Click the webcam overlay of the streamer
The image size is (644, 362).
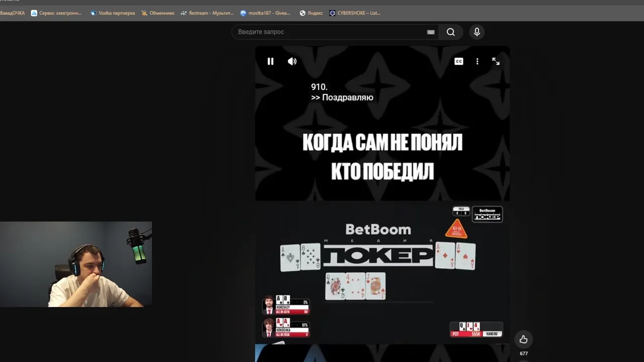coord(76,264)
